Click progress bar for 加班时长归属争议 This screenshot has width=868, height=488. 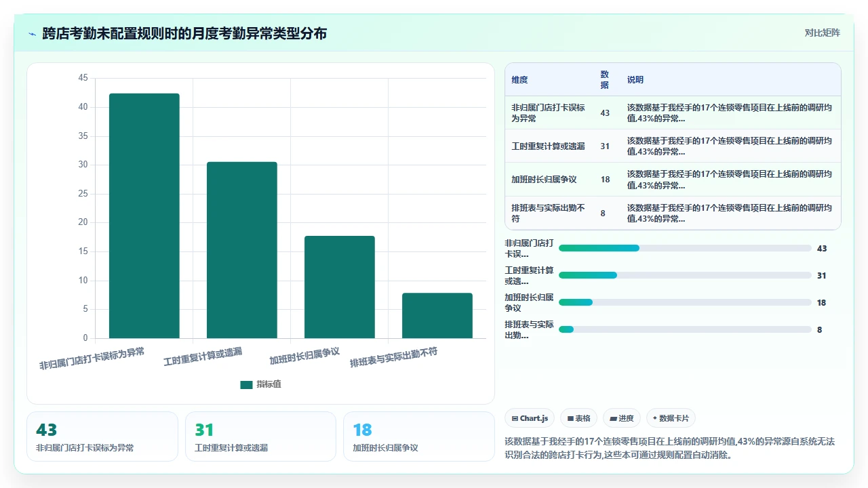(685, 302)
